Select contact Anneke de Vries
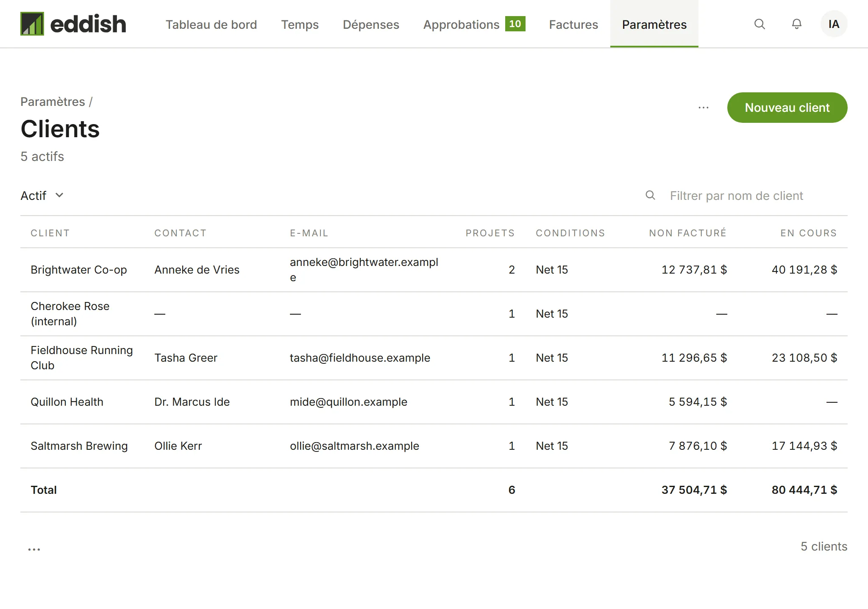Viewport: 868px width, 609px height. coord(197,270)
